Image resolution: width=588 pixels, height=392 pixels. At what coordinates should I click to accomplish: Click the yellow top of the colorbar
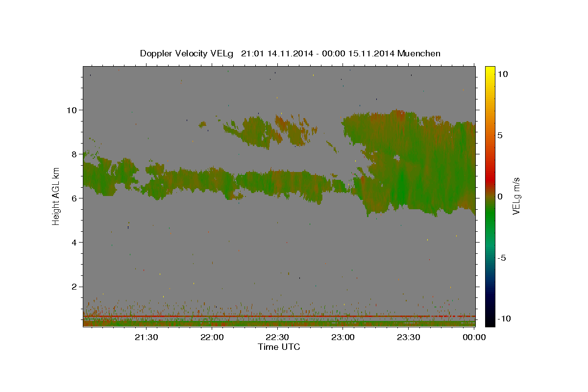point(490,71)
